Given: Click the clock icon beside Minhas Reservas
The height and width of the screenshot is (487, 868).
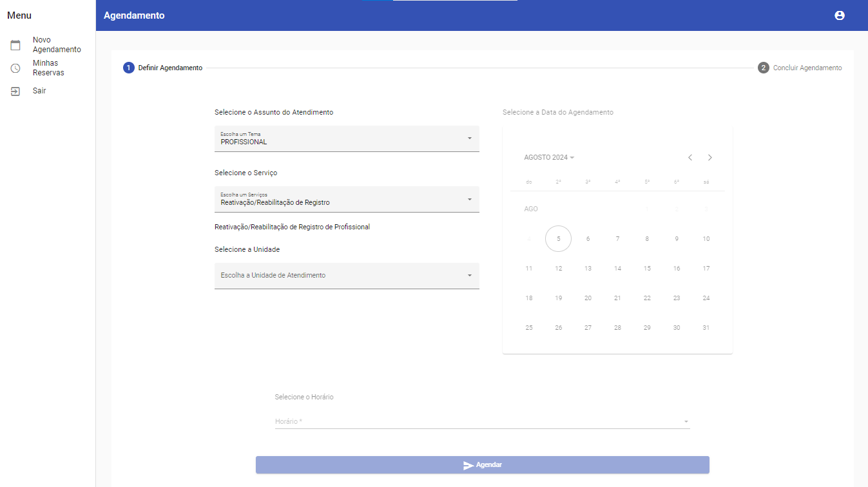Looking at the screenshot, I should (15, 68).
